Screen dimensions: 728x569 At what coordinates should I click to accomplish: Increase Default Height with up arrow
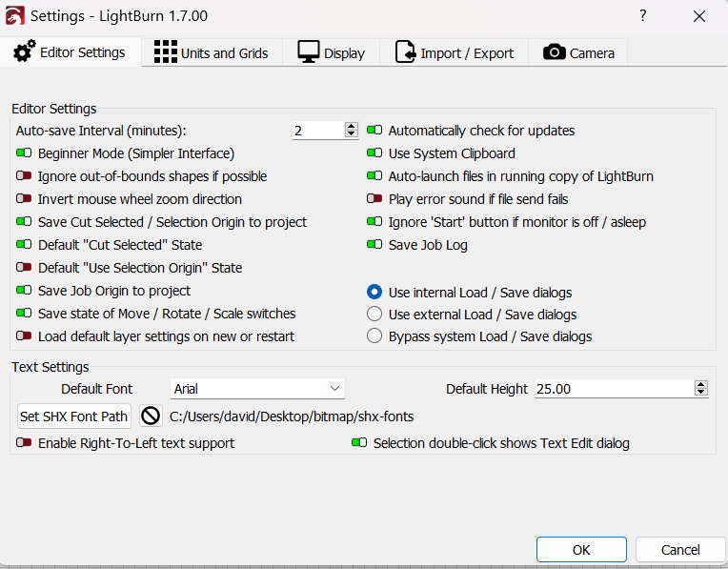point(701,384)
